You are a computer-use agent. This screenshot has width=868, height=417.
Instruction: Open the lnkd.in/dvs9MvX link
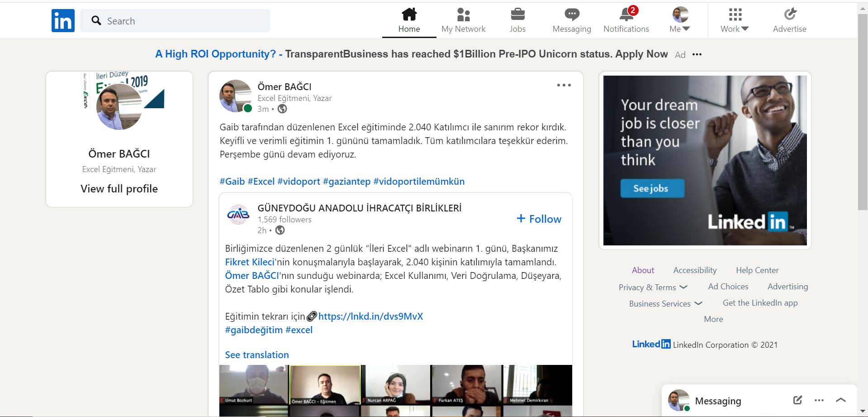[371, 316]
